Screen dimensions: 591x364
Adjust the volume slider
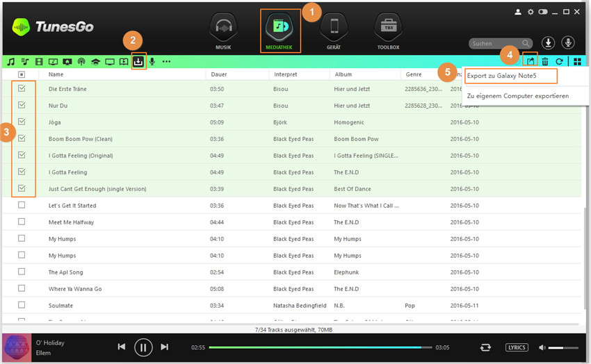click(563, 348)
